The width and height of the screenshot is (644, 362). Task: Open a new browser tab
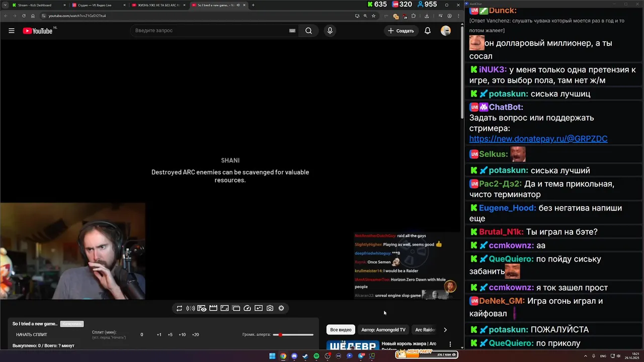click(x=253, y=5)
